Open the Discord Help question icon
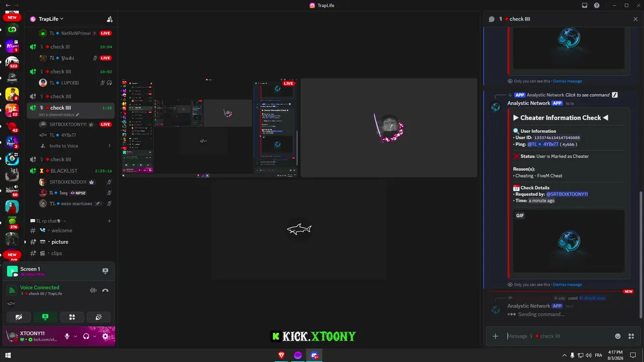Viewport: 644px width, 362px height. click(x=597, y=6)
